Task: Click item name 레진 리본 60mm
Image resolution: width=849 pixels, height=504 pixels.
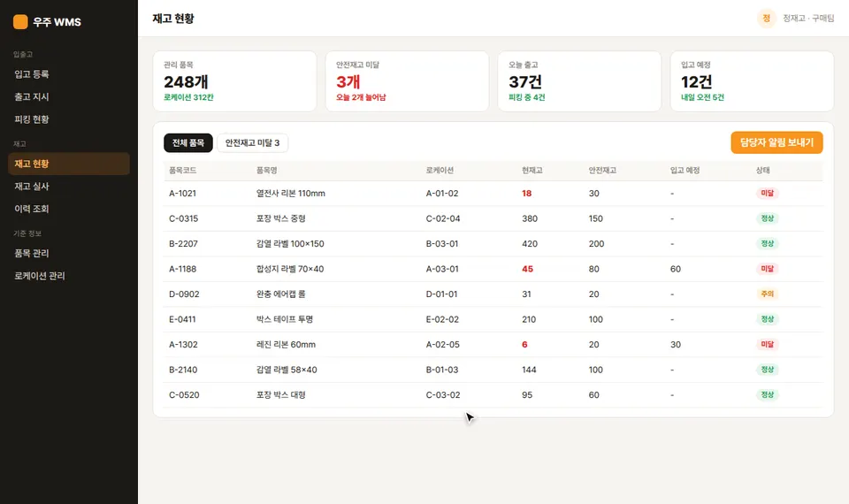Action: tap(286, 344)
